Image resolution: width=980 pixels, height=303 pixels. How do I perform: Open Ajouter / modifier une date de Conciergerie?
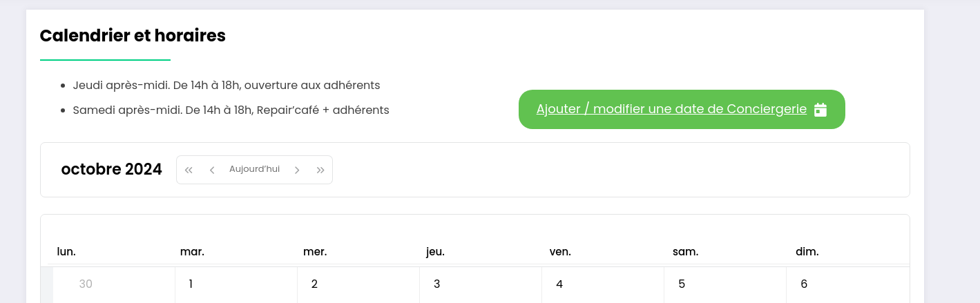[682, 109]
